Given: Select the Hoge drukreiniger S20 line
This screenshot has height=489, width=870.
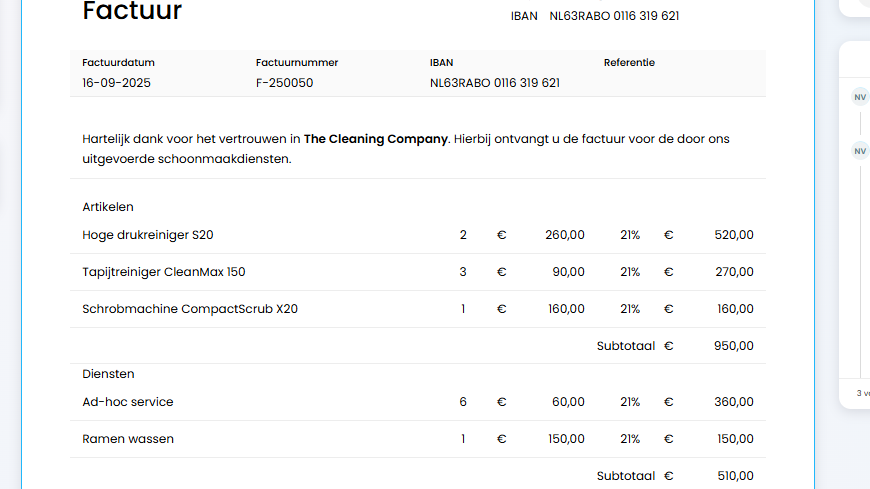Looking at the screenshot, I should (148, 235).
